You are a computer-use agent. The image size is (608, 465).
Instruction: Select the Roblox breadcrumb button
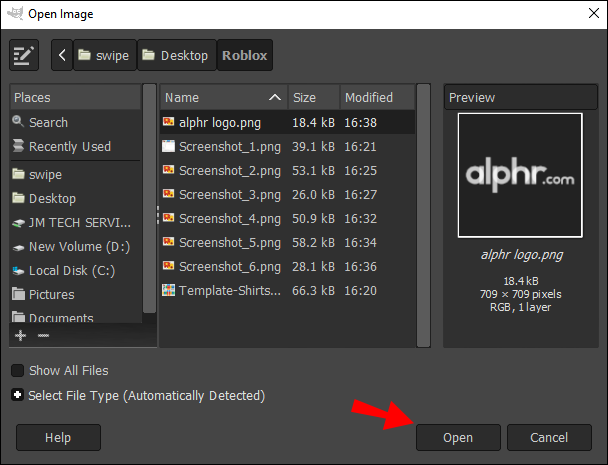245,55
